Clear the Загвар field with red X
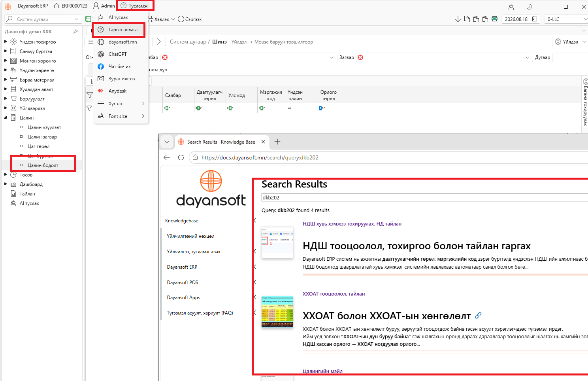The image size is (588, 381). (x=360, y=57)
